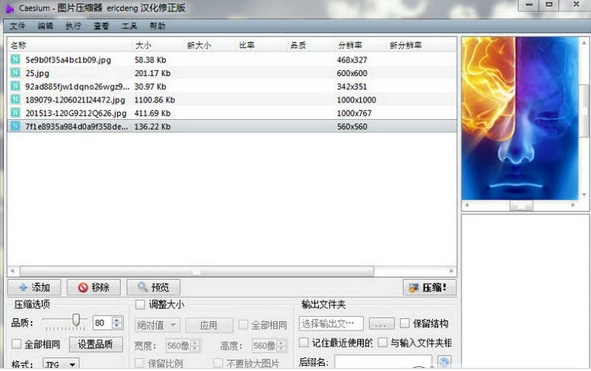Click the blue icon beside 后缀名 field
Screen dimensions: 591x371
pos(444,362)
